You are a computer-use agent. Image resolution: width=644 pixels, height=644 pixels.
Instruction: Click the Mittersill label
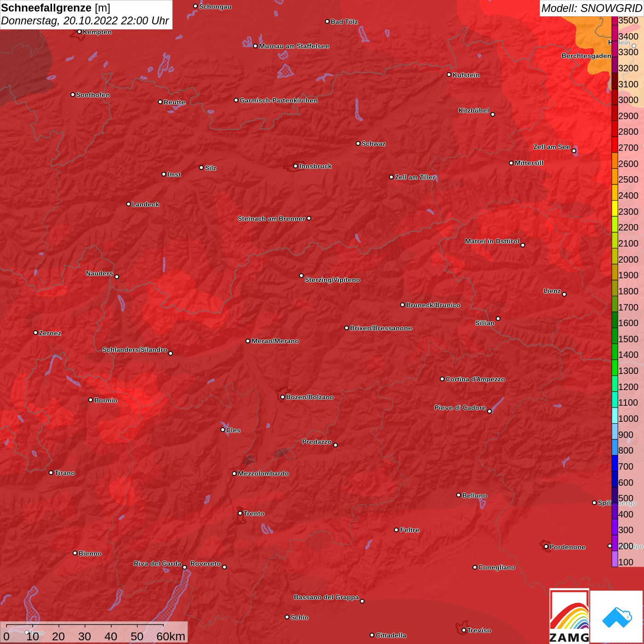[529, 163]
